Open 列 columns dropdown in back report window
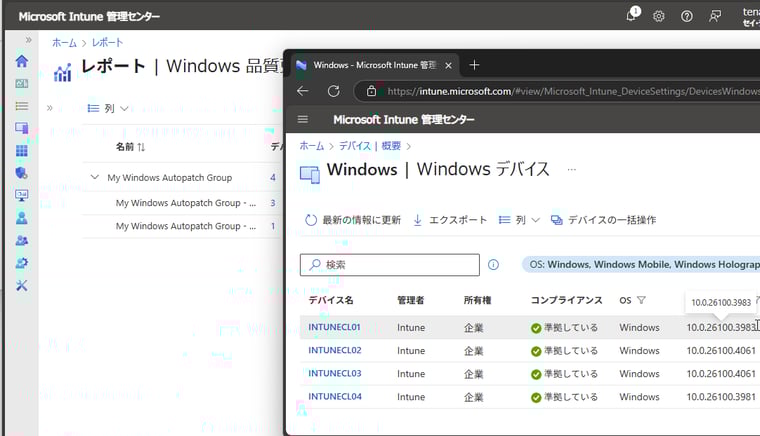The height and width of the screenshot is (436, 760). (x=108, y=109)
